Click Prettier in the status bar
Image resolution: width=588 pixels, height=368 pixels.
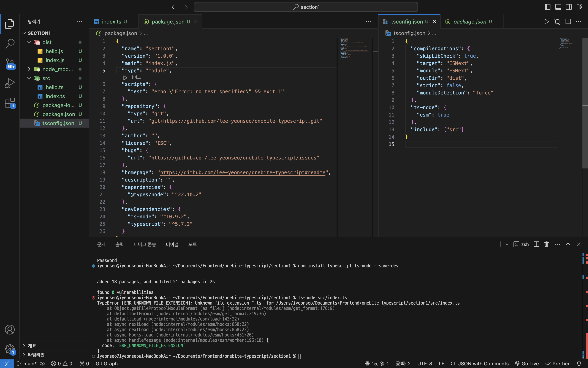[557, 364]
